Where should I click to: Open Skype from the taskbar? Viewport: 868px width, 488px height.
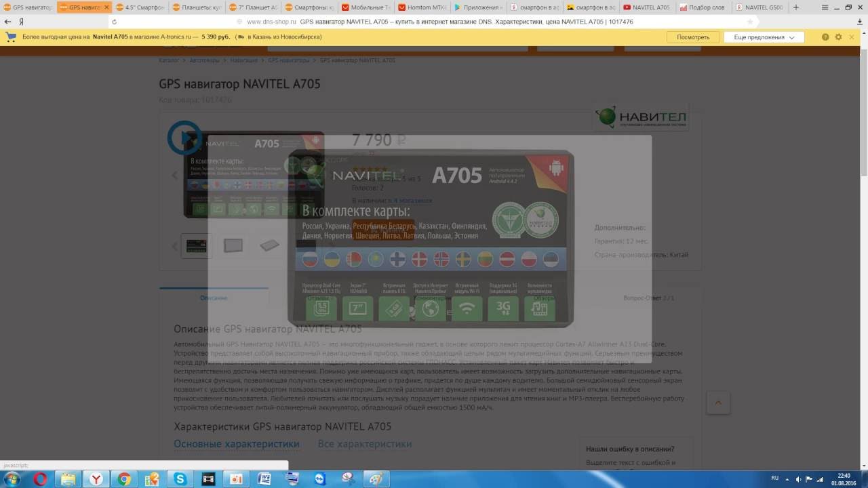180,479
